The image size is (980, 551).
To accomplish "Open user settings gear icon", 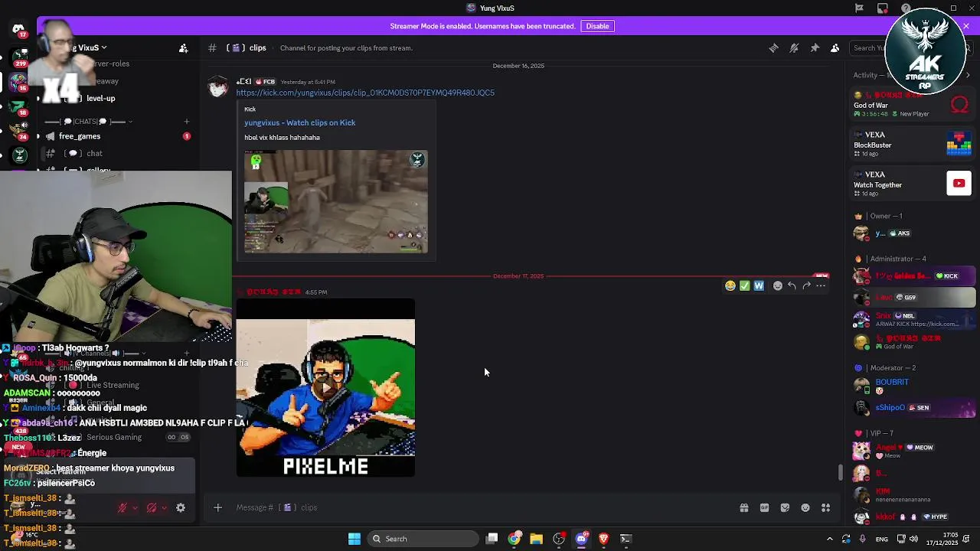I will coord(181,507).
